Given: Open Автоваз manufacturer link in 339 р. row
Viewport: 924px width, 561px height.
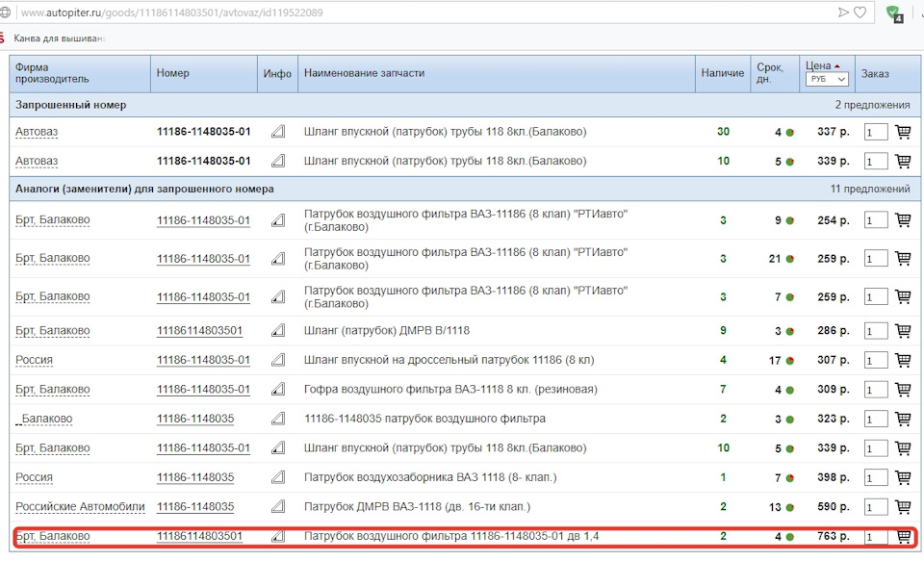Looking at the screenshot, I should [x=37, y=161].
